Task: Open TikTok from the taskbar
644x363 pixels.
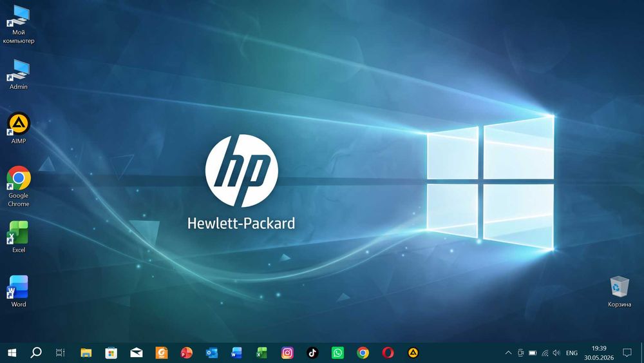Action: 312,353
